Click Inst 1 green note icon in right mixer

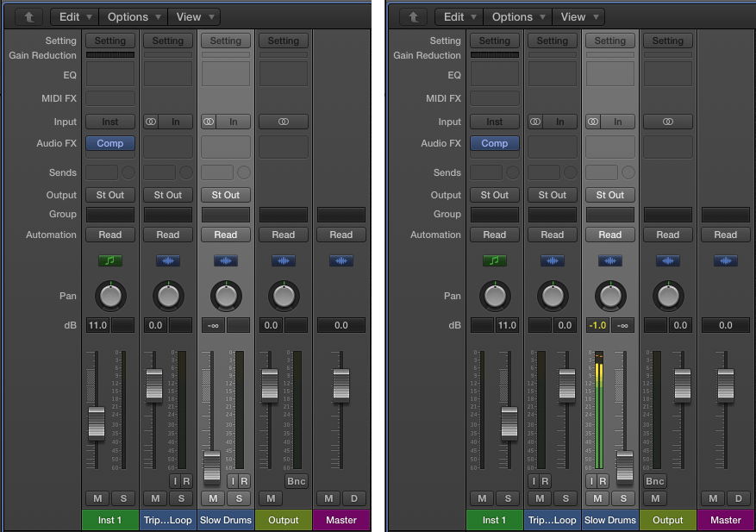click(495, 261)
